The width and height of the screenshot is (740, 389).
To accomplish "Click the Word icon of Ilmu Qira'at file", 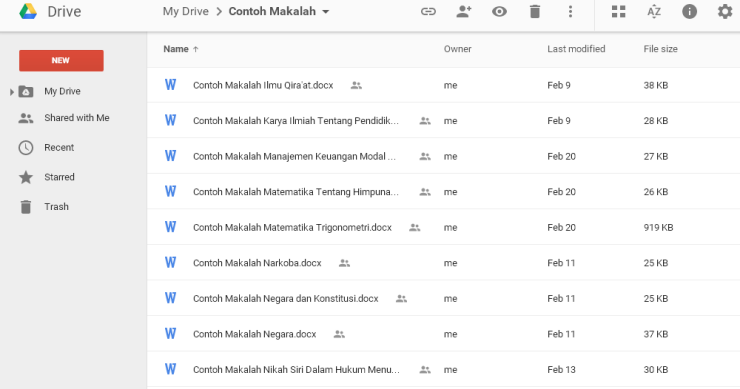I will (x=170, y=85).
